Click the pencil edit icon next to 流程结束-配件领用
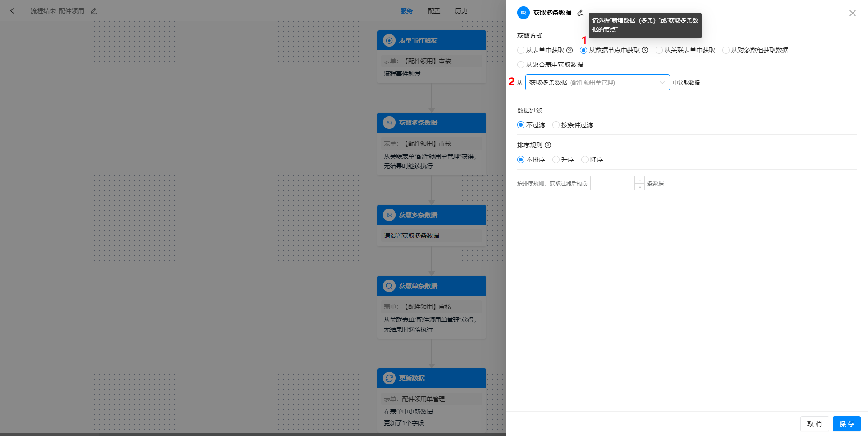 point(94,10)
